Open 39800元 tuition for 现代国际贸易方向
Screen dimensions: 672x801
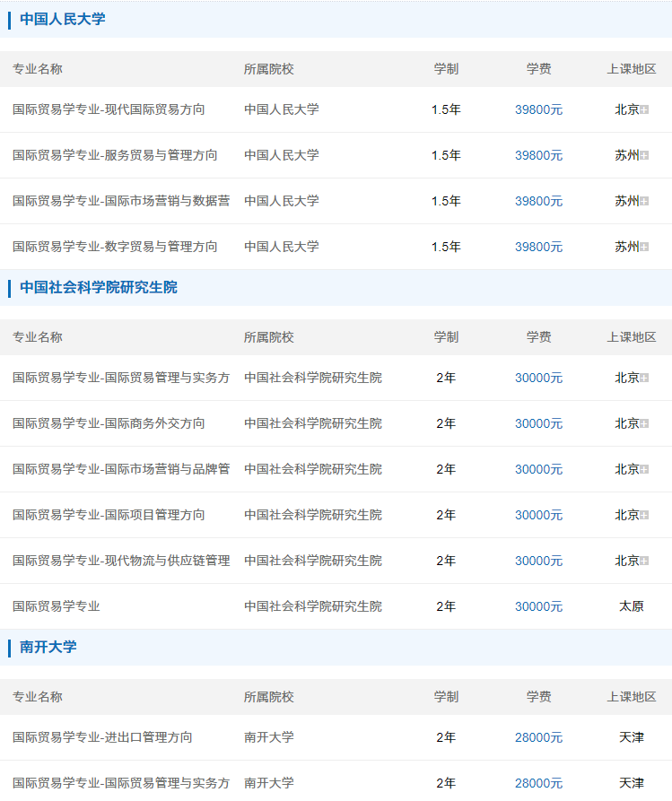click(538, 109)
